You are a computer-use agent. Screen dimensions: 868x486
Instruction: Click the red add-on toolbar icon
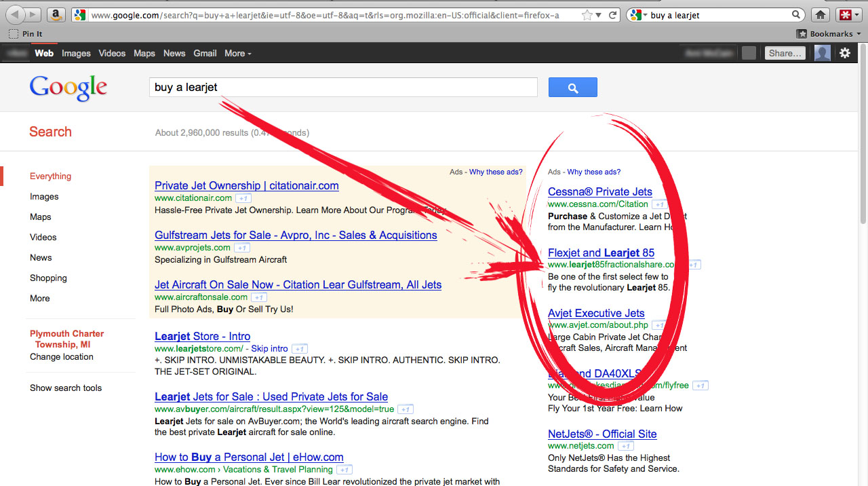point(846,15)
